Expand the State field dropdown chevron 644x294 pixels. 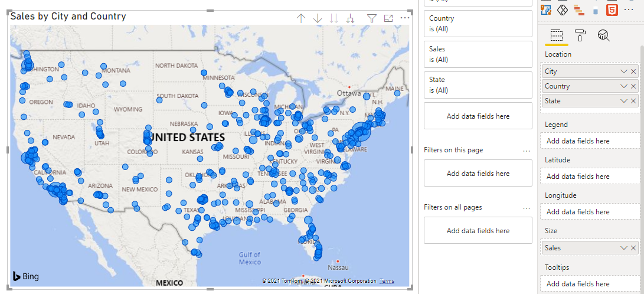(x=624, y=101)
